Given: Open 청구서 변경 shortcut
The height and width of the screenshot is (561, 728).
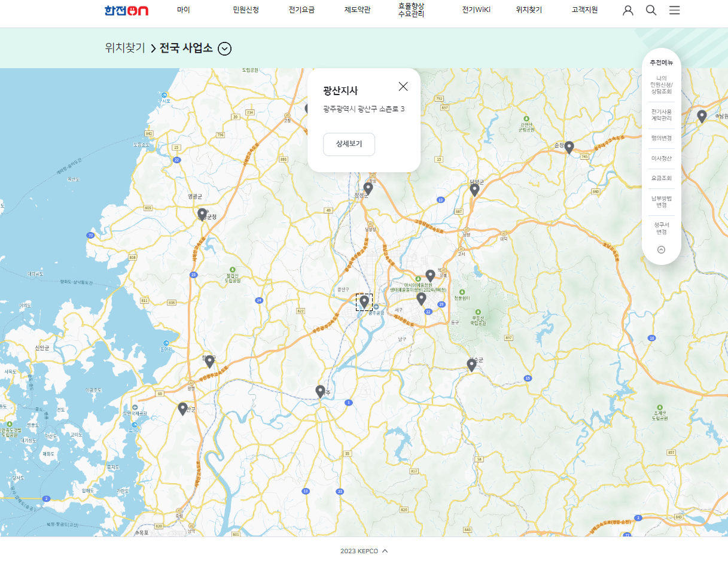Looking at the screenshot, I should (x=661, y=228).
